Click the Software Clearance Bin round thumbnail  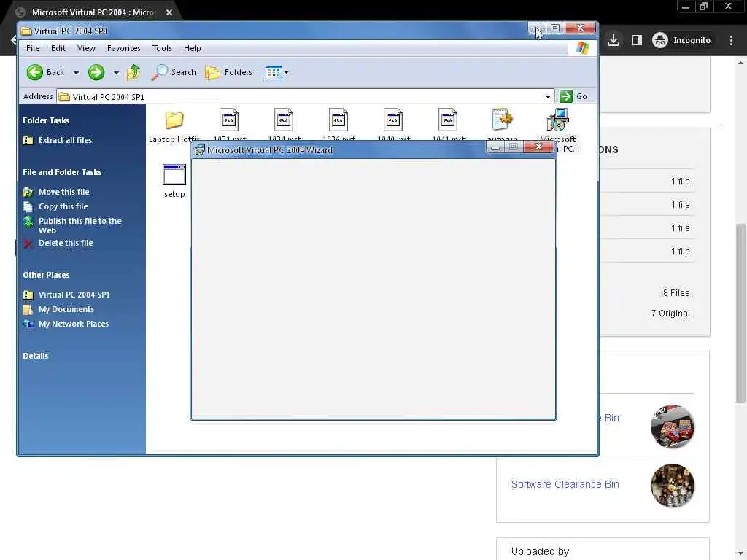673,485
